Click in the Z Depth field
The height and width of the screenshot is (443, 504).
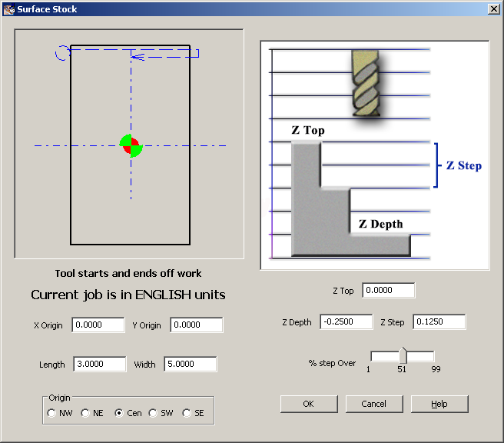(x=346, y=321)
